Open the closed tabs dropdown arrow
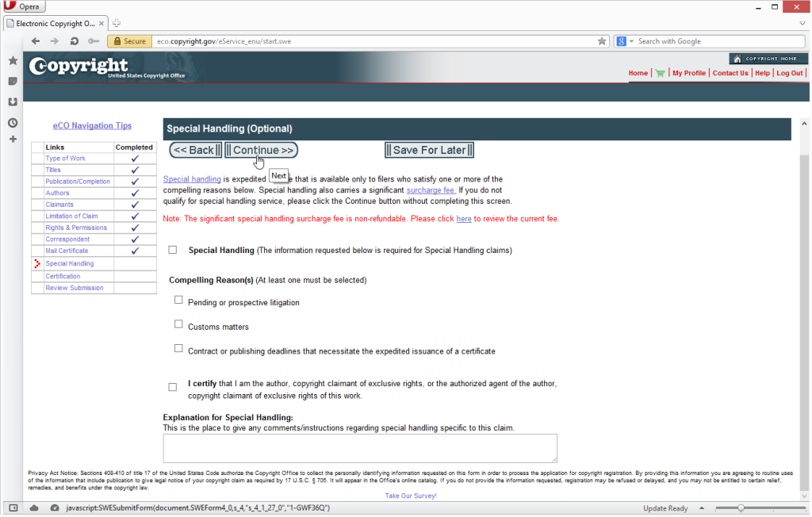Image resolution: width=812 pixels, height=517 pixels. click(x=802, y=23)
